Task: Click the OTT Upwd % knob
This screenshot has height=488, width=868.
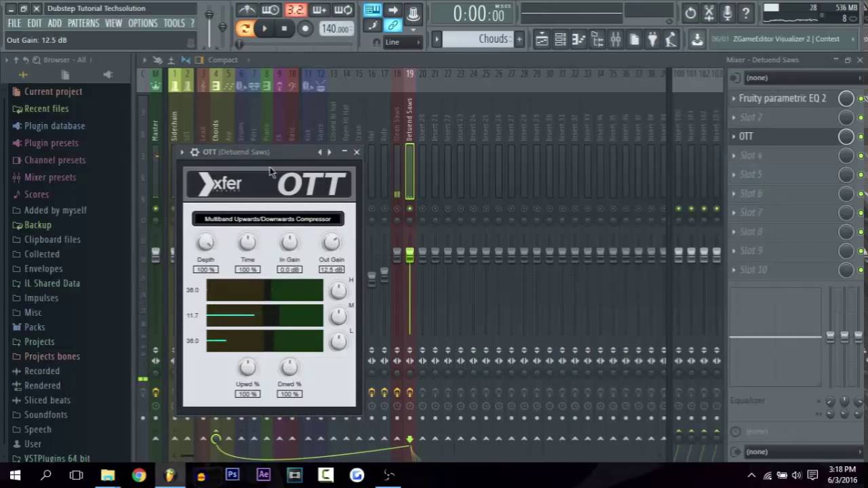Action: point(248,367)
